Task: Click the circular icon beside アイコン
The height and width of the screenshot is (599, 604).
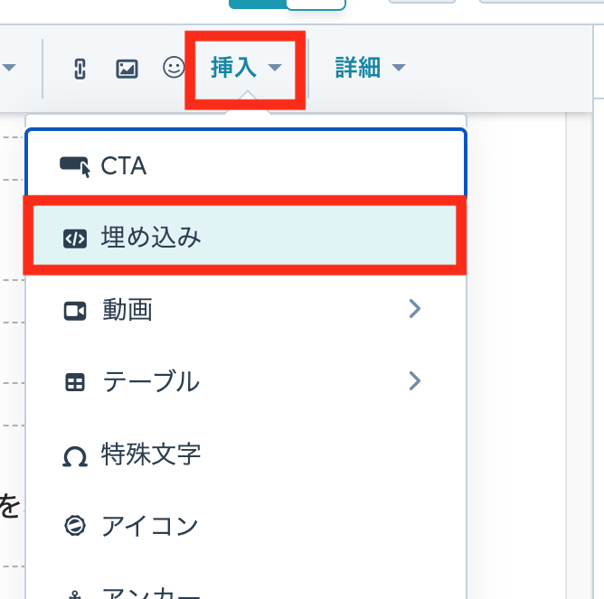Action: click(x=75, y=526)
